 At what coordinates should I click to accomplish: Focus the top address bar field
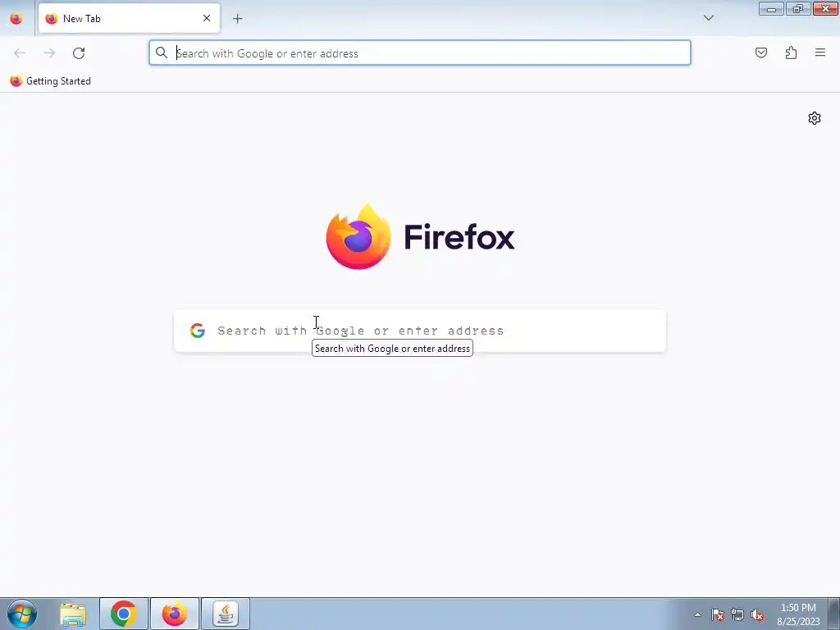[x=420, y=53]
